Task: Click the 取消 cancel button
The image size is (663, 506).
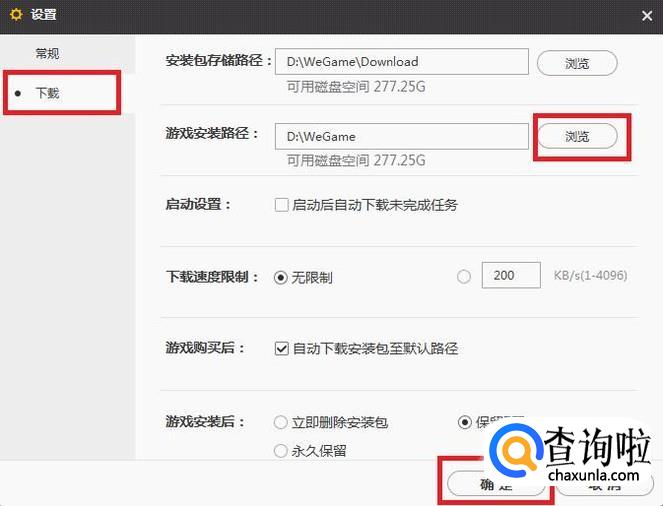Action: point(605,485)
